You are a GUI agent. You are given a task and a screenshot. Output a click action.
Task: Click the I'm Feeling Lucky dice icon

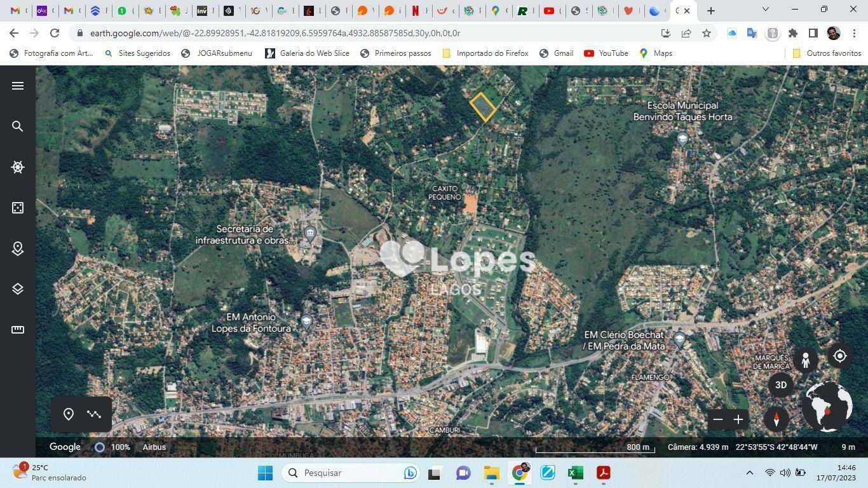(x=18, y=208)
